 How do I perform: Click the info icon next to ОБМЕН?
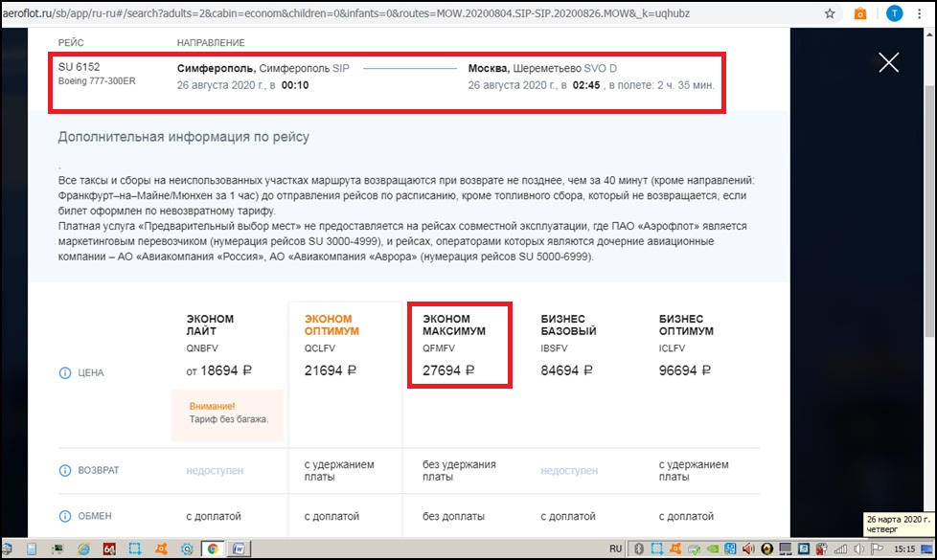(x=65, y=516)
